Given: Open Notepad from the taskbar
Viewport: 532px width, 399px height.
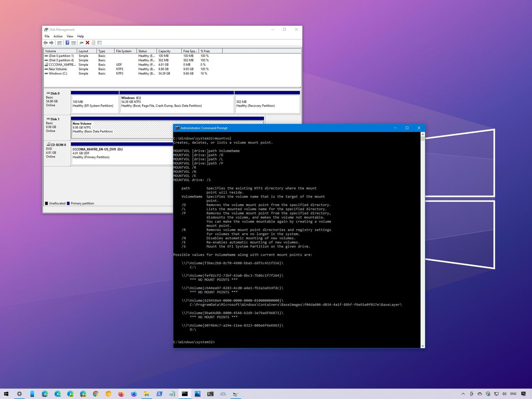Looking at the screenshot, I should click(172, 394).
